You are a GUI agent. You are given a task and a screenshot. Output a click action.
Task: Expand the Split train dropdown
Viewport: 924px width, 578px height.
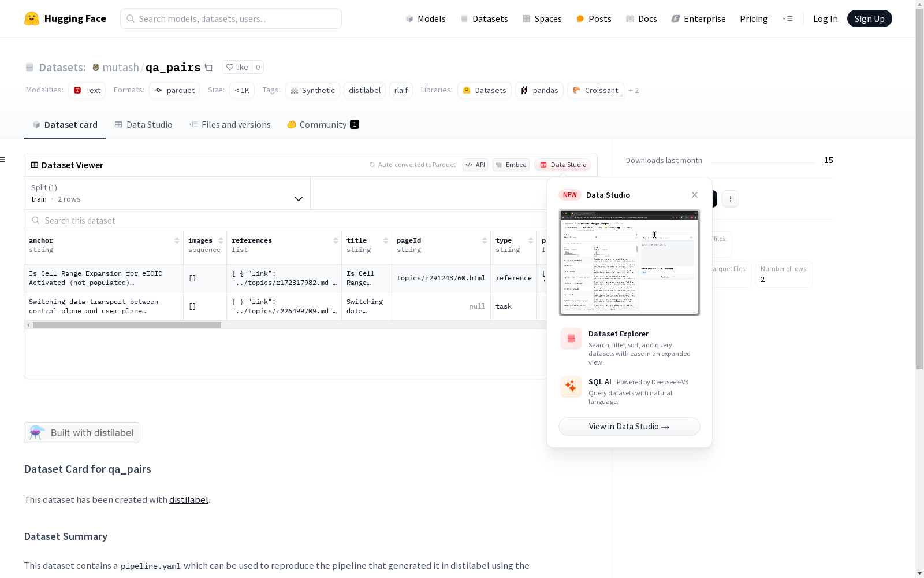click(x=167, y=193)
